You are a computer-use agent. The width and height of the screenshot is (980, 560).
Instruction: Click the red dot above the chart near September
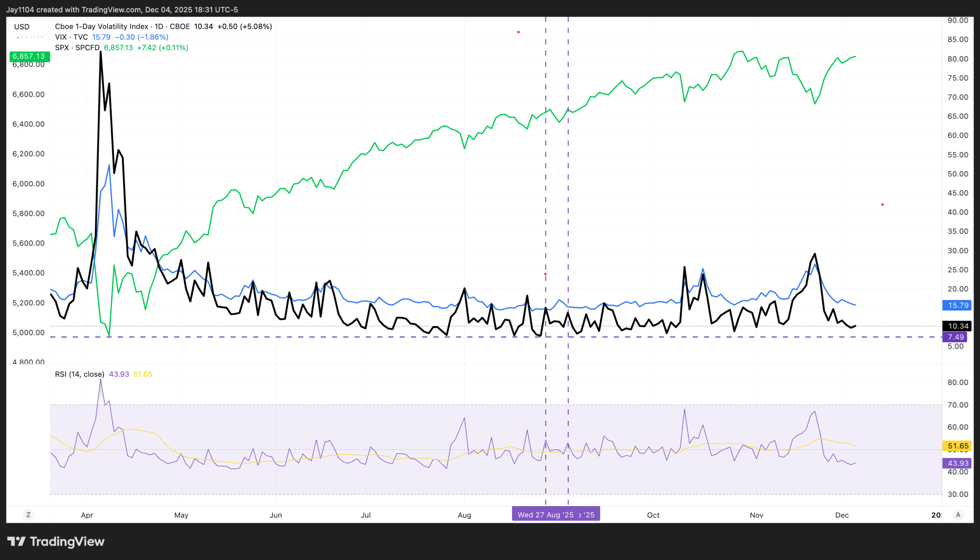pos(518,32)
